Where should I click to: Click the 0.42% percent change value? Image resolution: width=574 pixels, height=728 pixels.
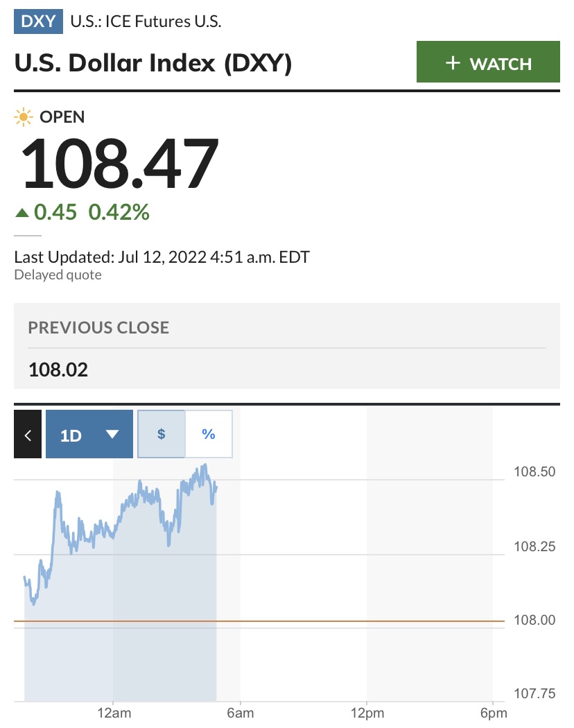[x=119, y=212]
